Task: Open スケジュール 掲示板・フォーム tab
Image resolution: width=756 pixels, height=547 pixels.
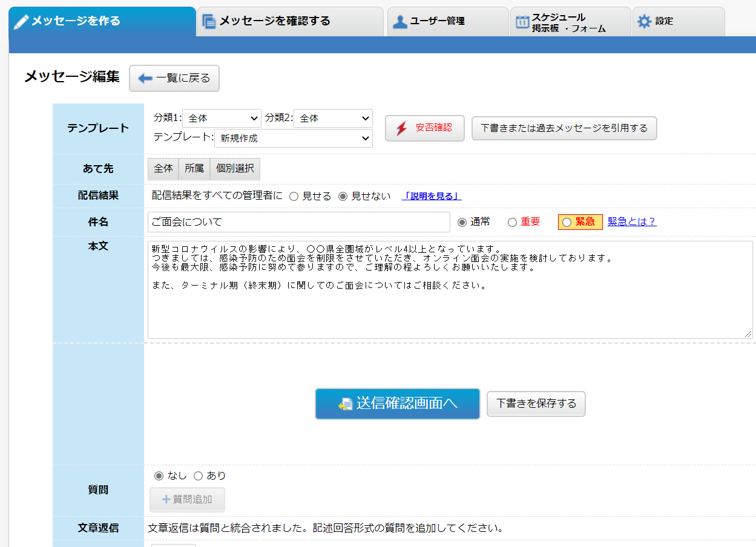Action: (570, 22)
